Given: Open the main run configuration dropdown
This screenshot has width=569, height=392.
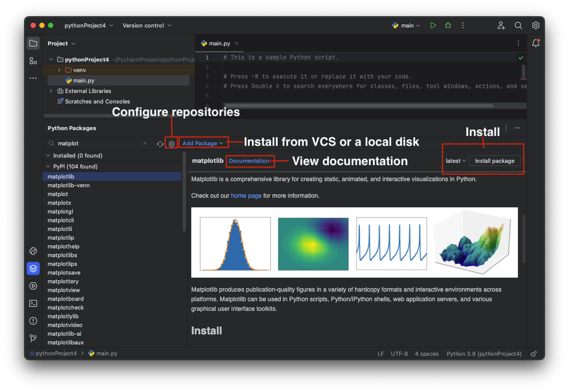Looking at the screenshot, I should (406, 25).
